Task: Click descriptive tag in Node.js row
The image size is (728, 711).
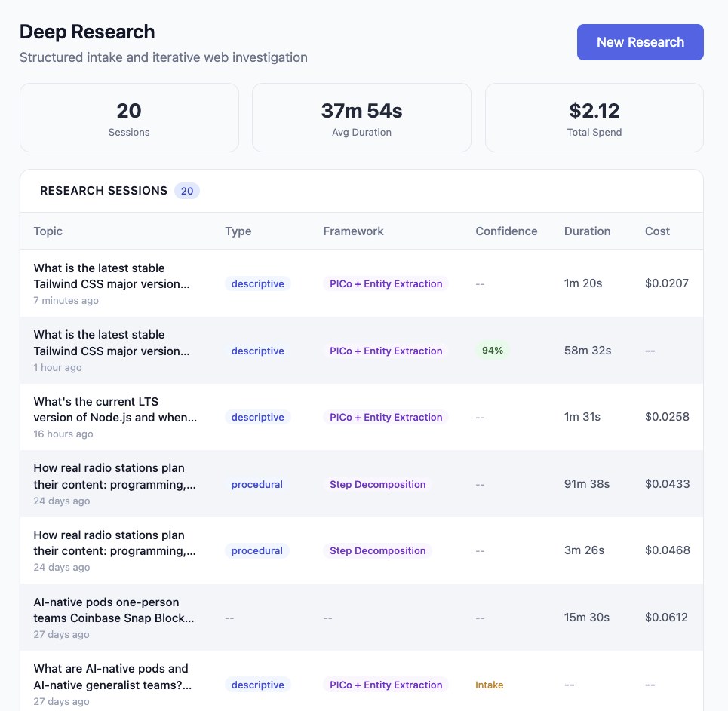Action: [x=258, y=417]
